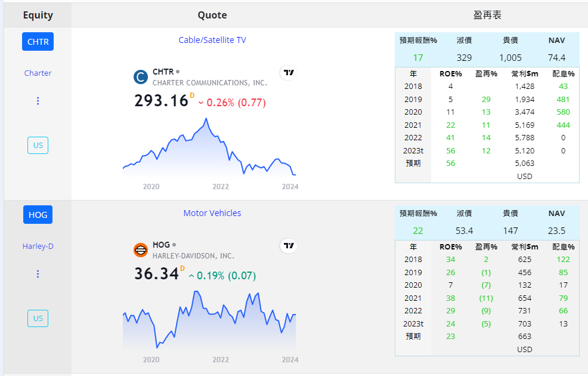Click the profit value 5,063 in CHTR table

coord(525,164)
